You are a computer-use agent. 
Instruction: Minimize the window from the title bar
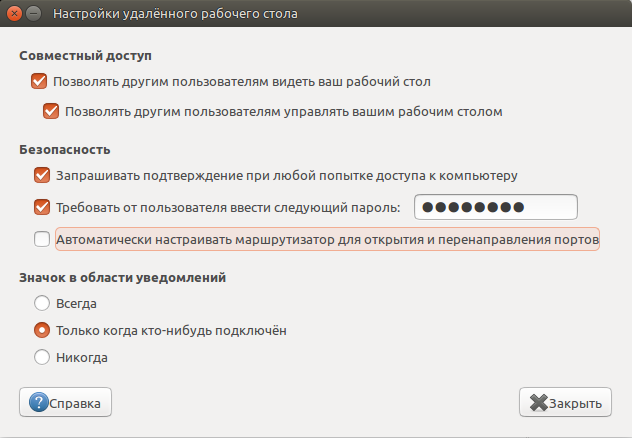(x=35, y=15)
